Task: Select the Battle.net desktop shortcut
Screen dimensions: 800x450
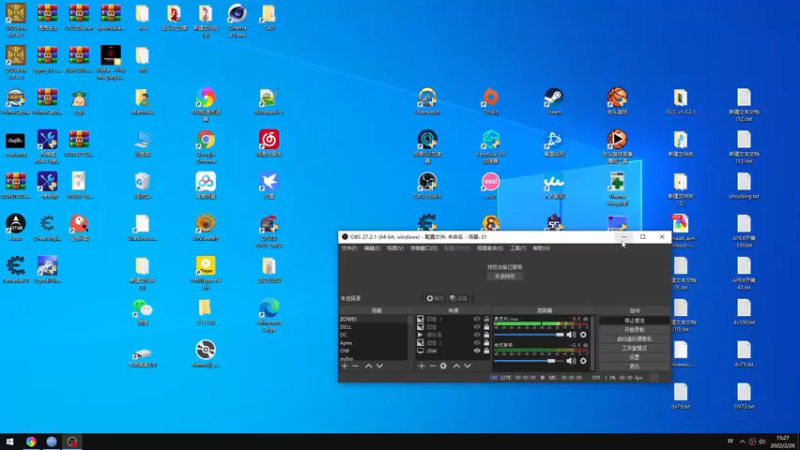Action: click(x=554, y=143)
